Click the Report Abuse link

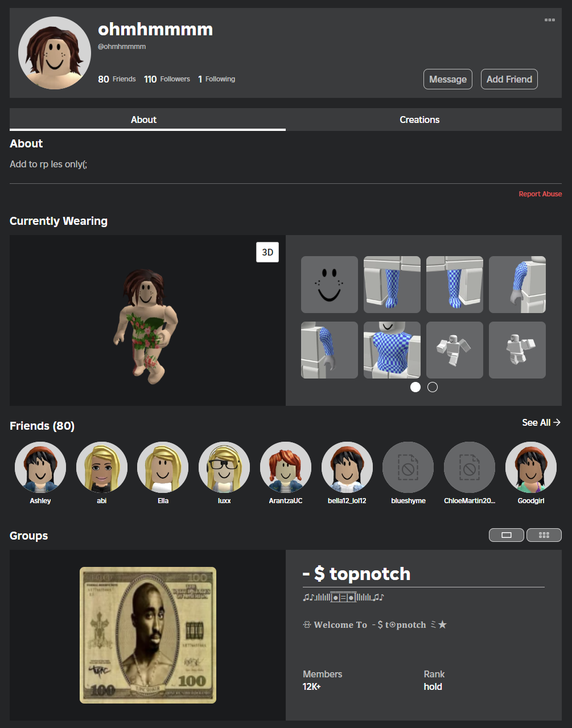540,194
